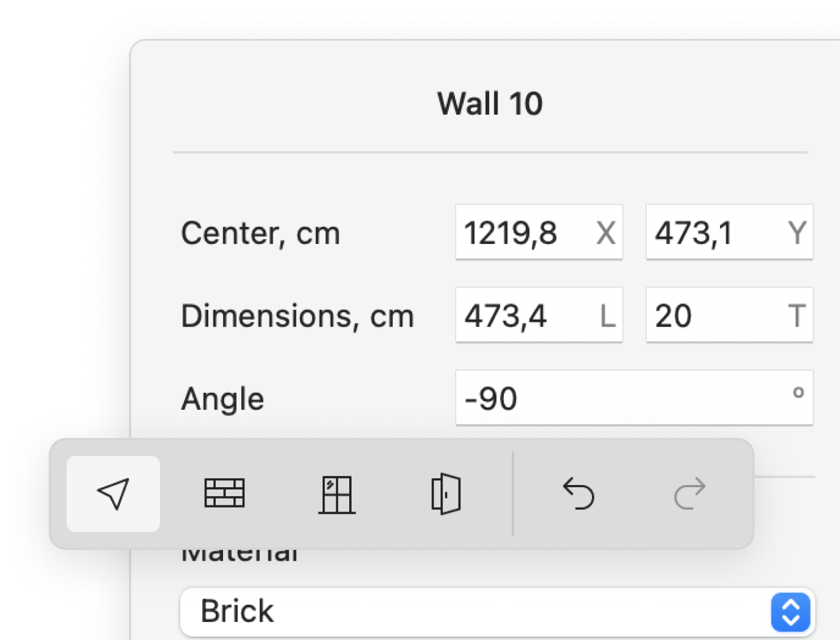The image size is (840, 640).
Task: Click the Angle label text
Action: 222,399
